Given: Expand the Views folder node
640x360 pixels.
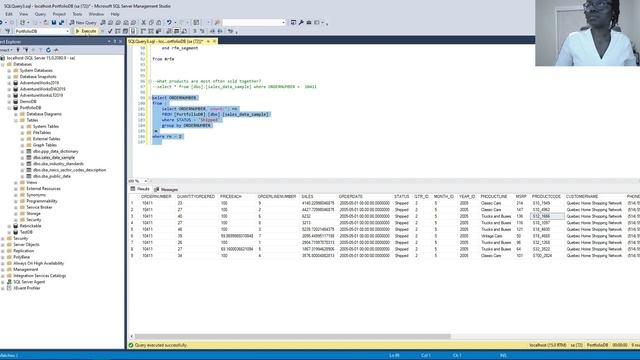Looking at the screenshot, I should pos(16,182).
